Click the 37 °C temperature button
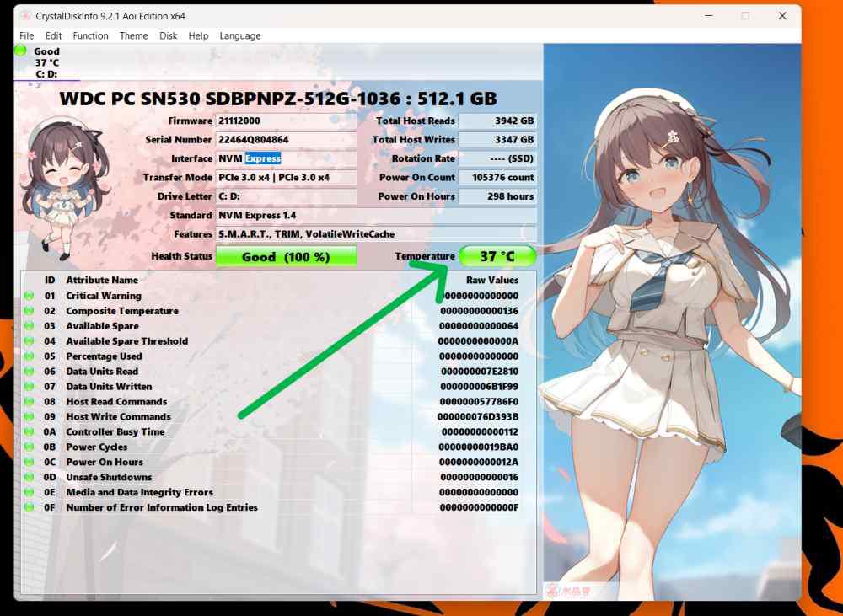The height and width of the screenshot is (616, 843). 497,255
